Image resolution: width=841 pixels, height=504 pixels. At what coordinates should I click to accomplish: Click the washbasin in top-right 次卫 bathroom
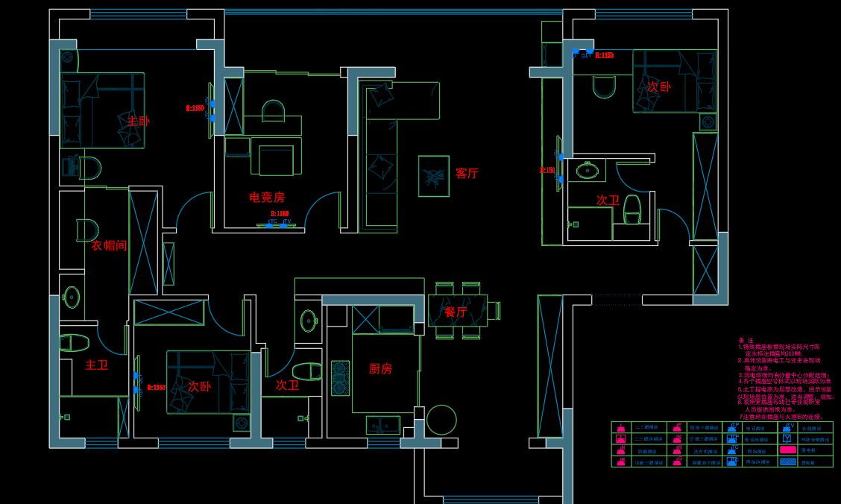pyautogui.click(x=587, y=171)
